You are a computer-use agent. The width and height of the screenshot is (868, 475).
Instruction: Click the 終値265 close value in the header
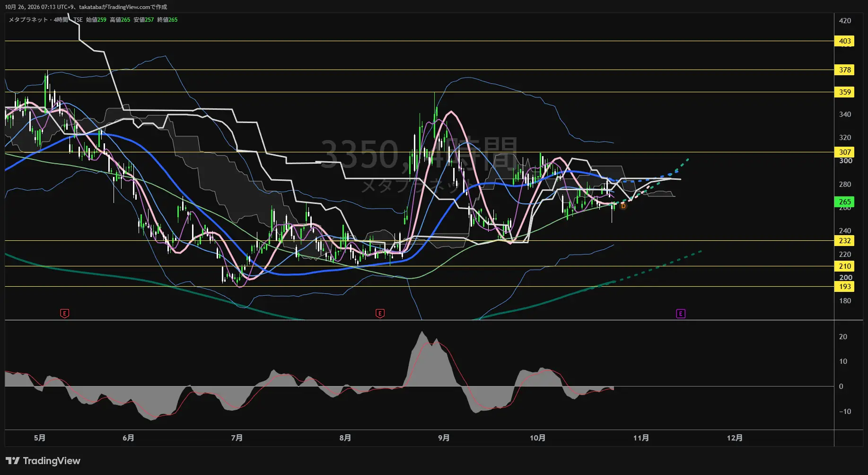[x=167, y=20]
